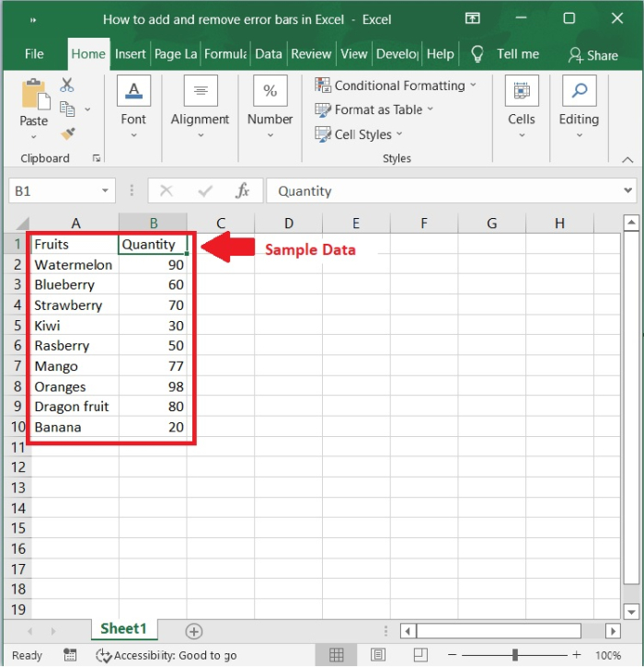This screenshot has width=644, height=667.
Task: Click the zoom slider handle
Action: [x=515, y=655]
